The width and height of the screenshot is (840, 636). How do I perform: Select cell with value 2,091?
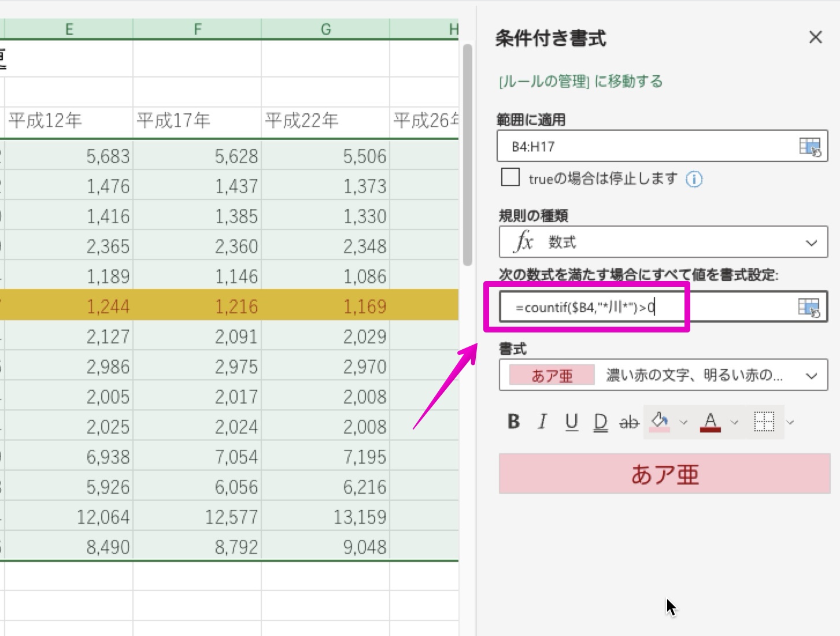click(x=197, y=336)
